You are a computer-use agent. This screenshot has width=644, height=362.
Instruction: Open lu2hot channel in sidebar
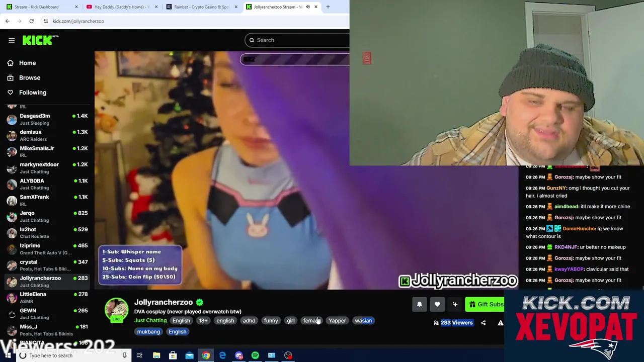47,233
